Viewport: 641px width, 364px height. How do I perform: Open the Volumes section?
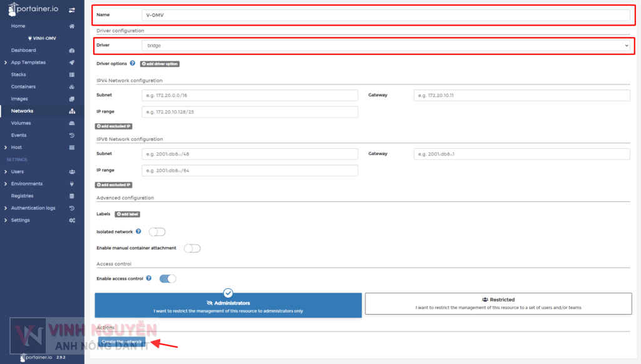tap(24, 123)
